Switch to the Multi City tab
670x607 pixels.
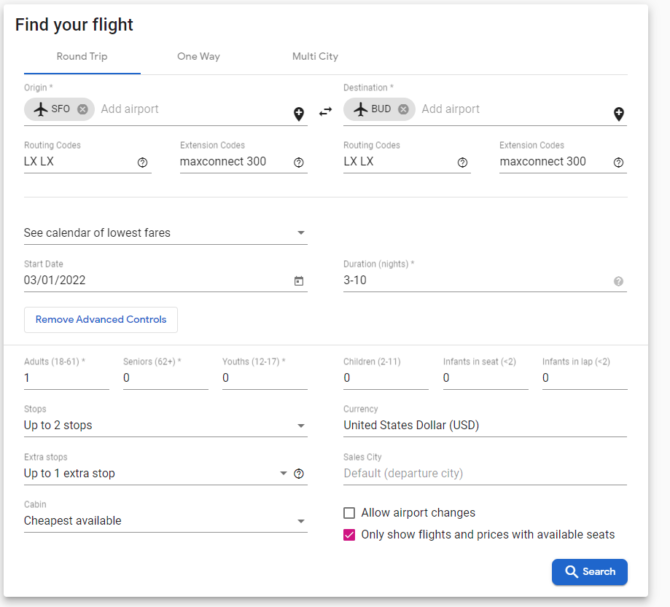click(x=315, y=56)
